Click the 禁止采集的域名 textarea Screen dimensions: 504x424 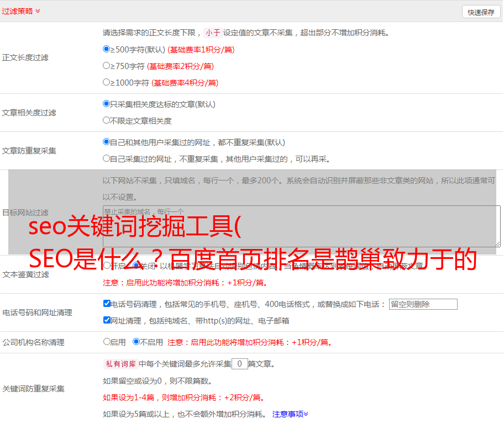coord(301,226)
